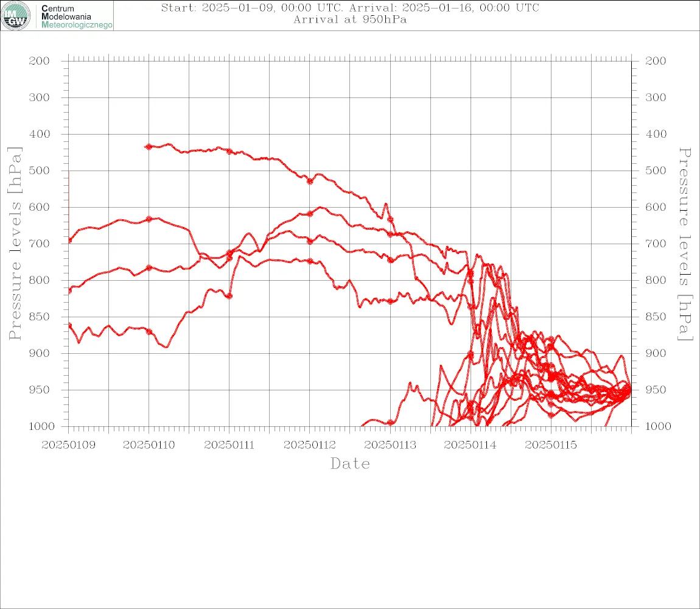This screenshot has height=609, width=700.
Task: Click the date label 20250109
Action: point(68,445)
